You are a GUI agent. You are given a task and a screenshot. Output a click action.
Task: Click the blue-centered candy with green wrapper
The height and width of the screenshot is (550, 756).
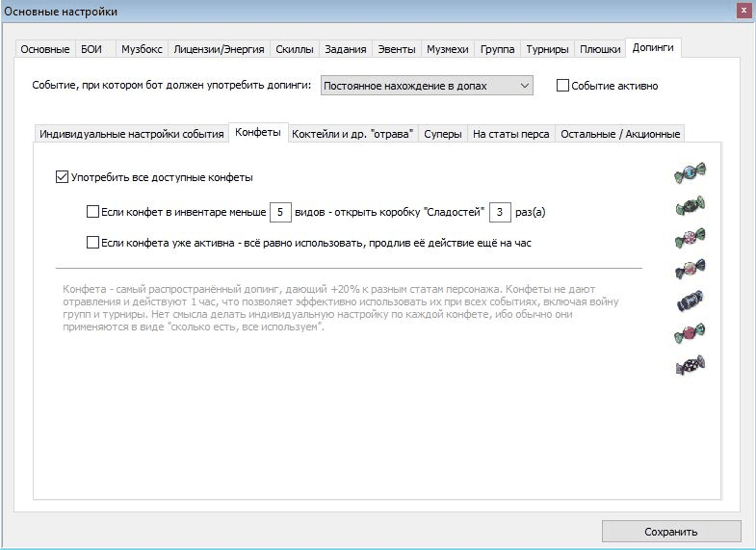690,172
